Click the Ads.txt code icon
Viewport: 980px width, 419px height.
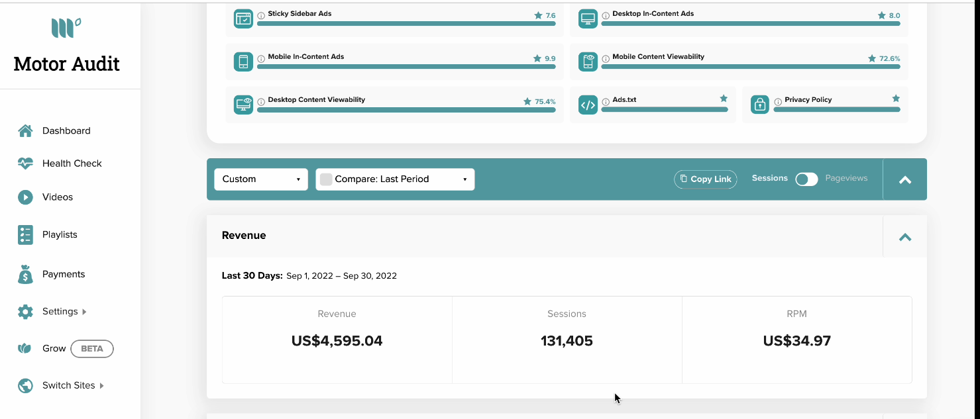click(x=588, y=105)
